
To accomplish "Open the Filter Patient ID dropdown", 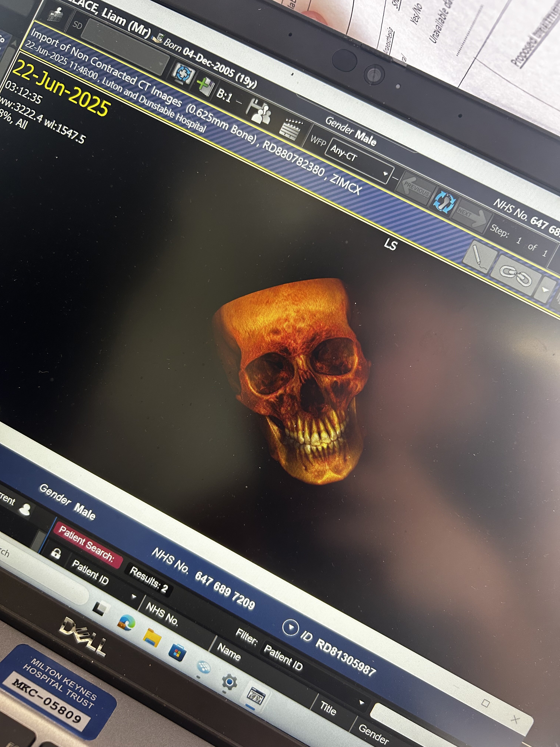I will tap(361, 702).
